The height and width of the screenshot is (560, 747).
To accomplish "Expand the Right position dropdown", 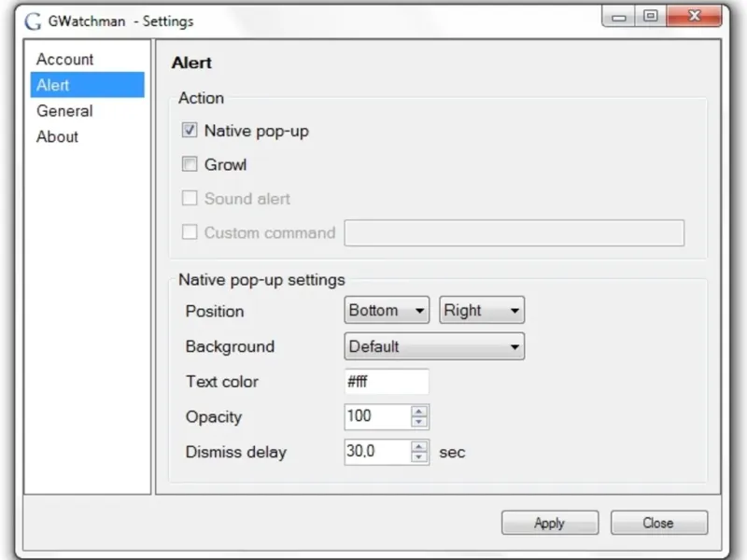I will coord(481,311).
